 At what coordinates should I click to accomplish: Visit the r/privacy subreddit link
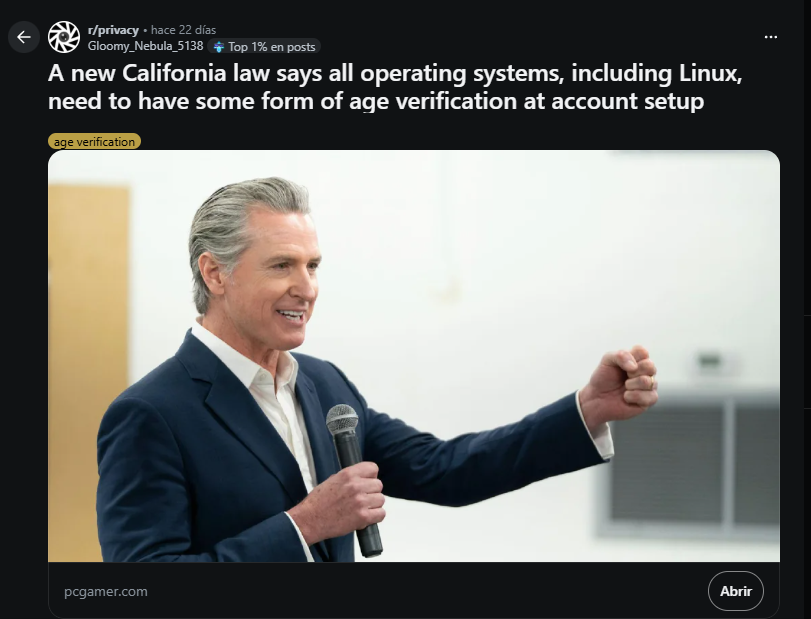[113, 30]
